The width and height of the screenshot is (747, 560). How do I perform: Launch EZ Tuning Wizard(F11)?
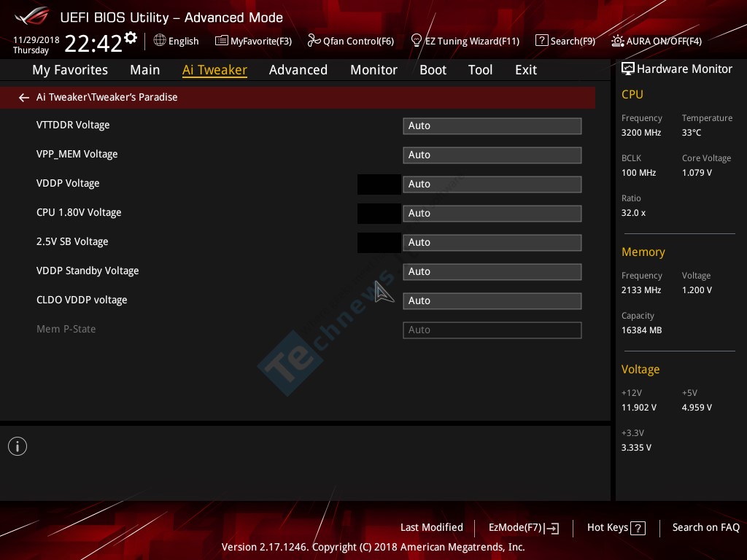pyautogui.click(x=472, y=41)
